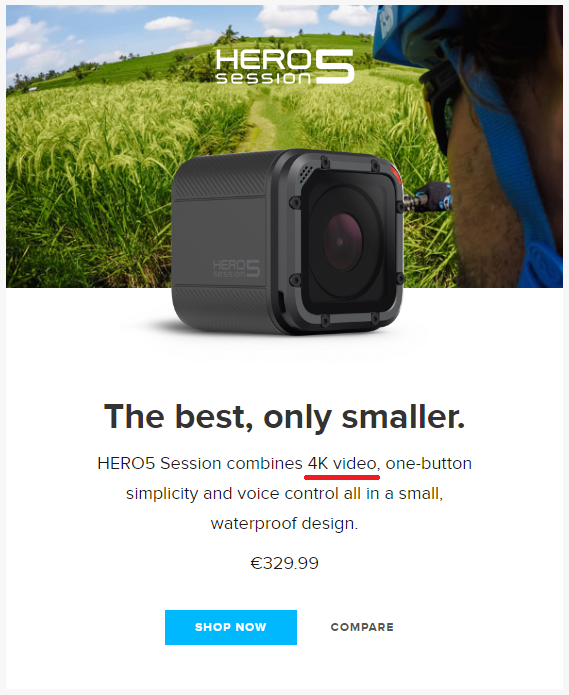
Task: Click the white HERO5 Session logo
Action: [284, 66]
